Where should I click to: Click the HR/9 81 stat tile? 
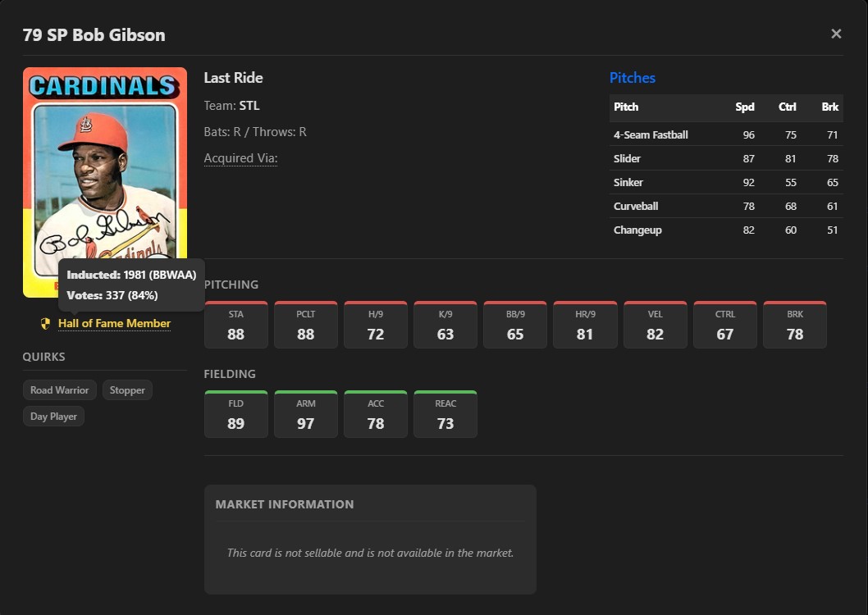tap(585, 325)
